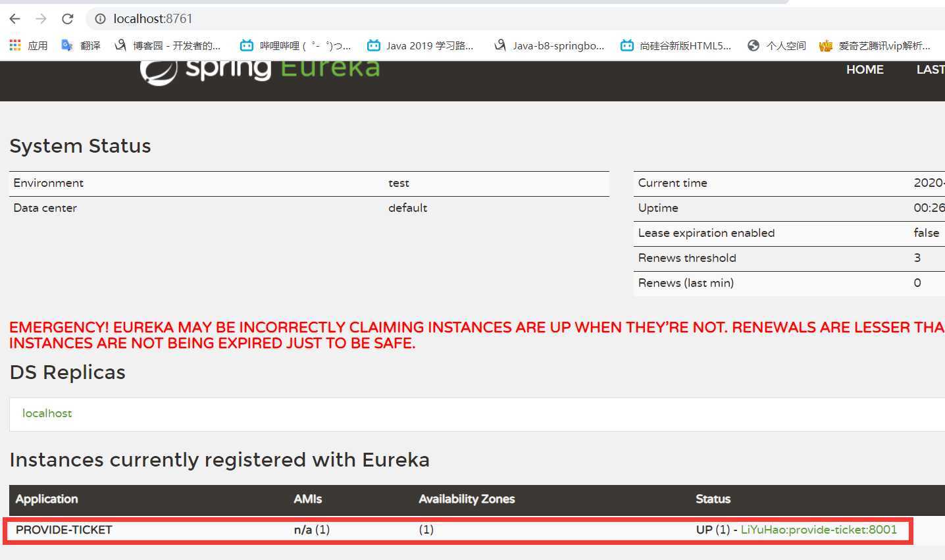The image size is (945, 560).
Task: Click the Uptime label
Action: [658, 208]
